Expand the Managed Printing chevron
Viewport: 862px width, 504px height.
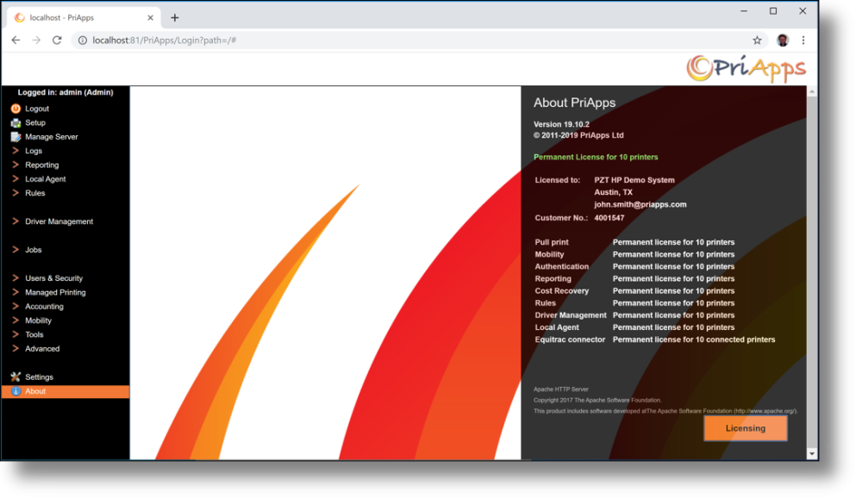tap(16, 292)
